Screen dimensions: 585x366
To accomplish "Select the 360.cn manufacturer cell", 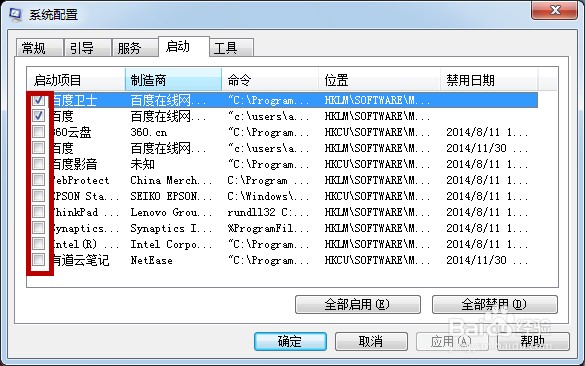I will (149, 132).
